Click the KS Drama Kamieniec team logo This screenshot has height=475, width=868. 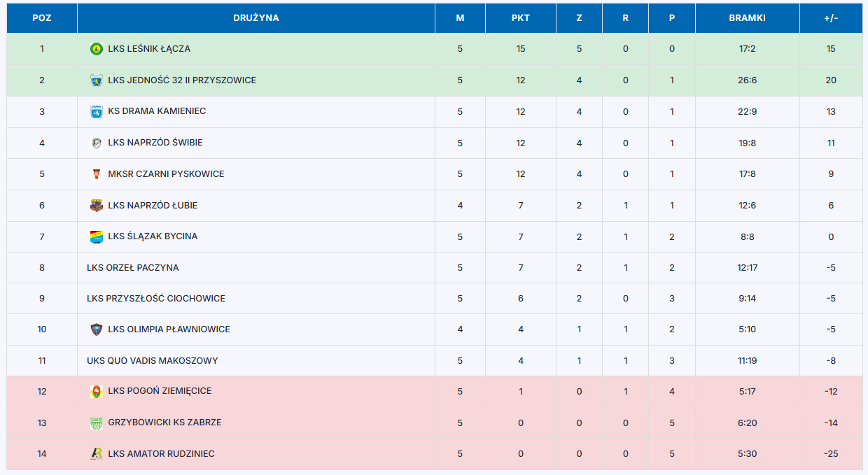[x=97, y=111]
